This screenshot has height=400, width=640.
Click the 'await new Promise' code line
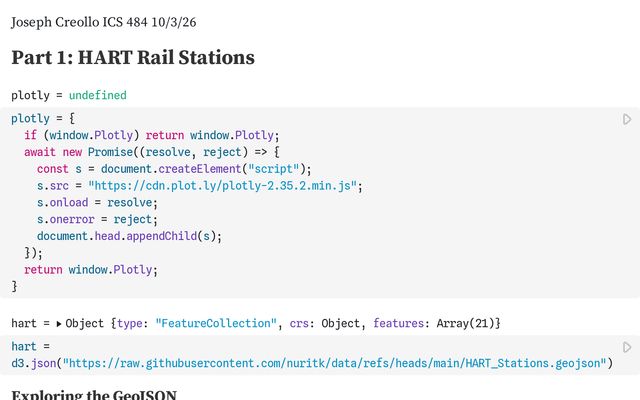152,152
